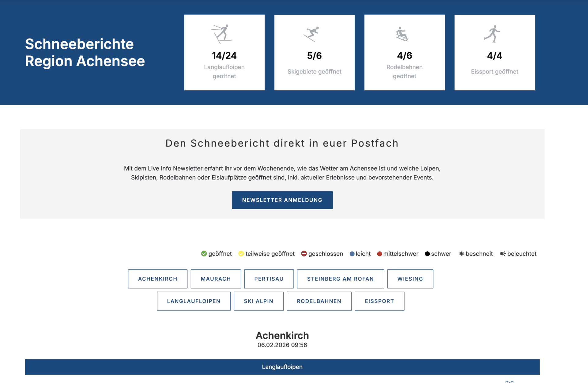588x383 pixels.
Task: Click the beschneit snowflake icon
Action: pyautogui.click(x=461, y=253)
